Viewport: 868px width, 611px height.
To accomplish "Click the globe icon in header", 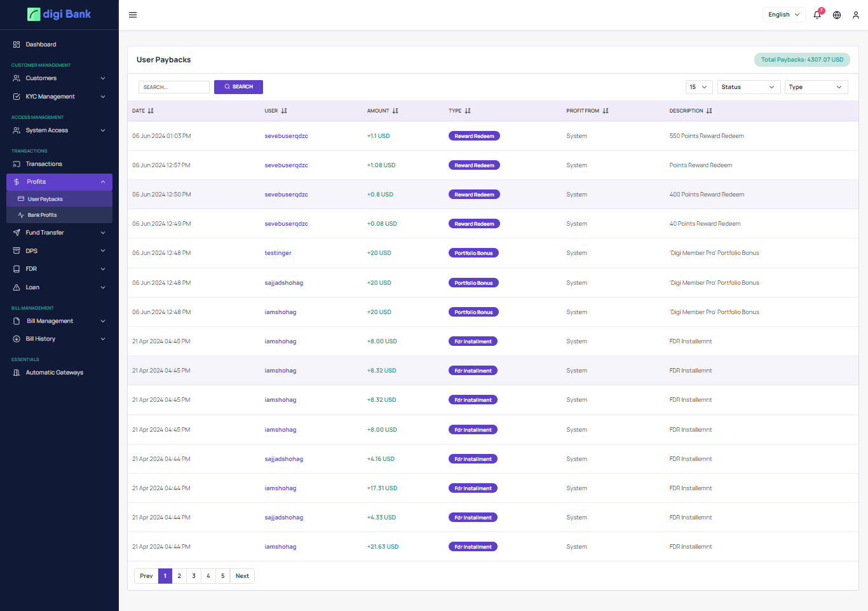I will (837, 15).
